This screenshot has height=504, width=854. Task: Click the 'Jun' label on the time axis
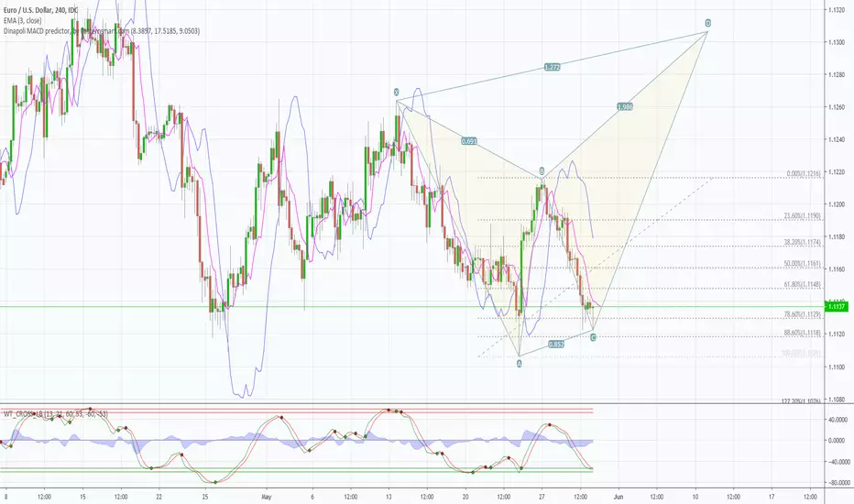(619, 497)
